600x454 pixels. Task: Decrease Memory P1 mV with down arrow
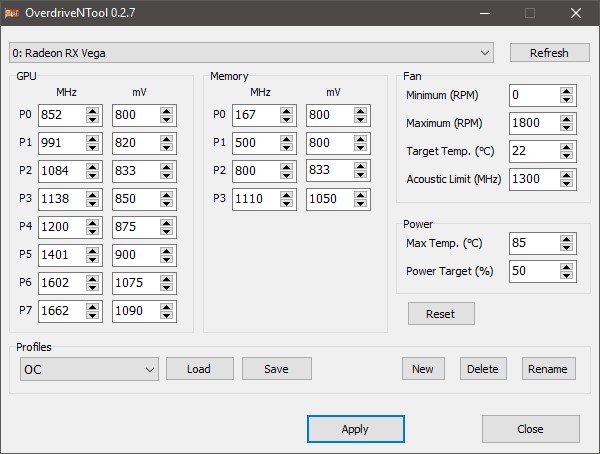[x=360, y=147]
